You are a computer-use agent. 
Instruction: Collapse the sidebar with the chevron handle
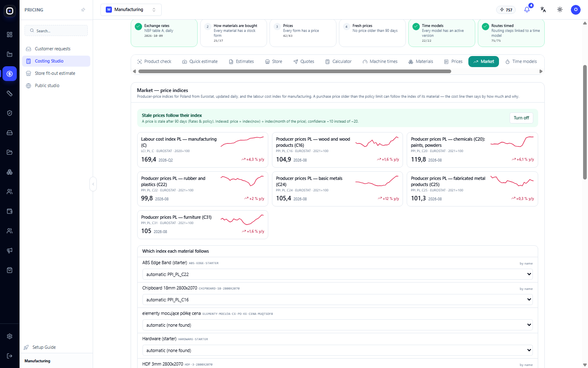[x=93, y=184]
